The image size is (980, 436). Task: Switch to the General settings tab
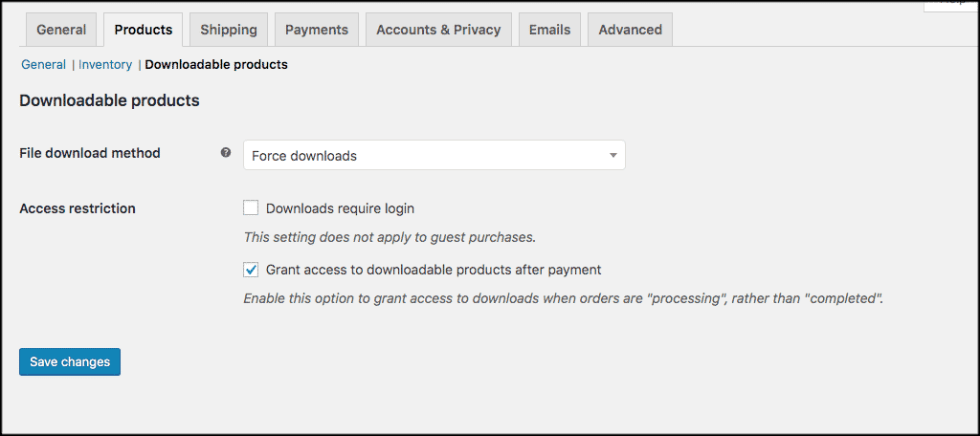(x=61, y=30)
